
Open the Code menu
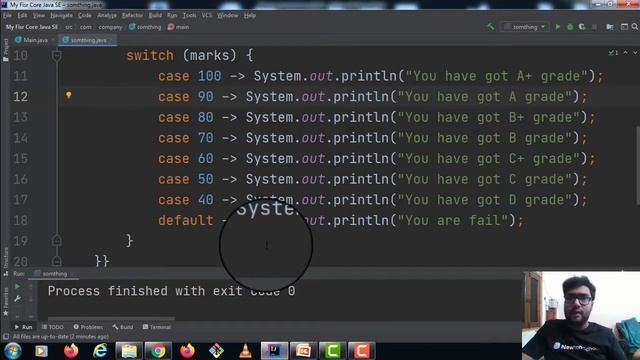tap(84, 16)
